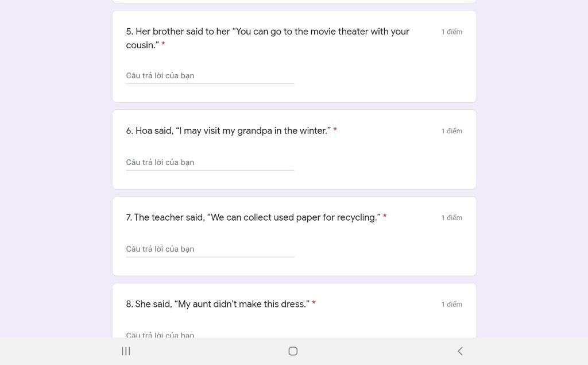Focus the answer box under Hoa's sentence
The height and width of the screenshot is (365, 588).
coord(210,163)
